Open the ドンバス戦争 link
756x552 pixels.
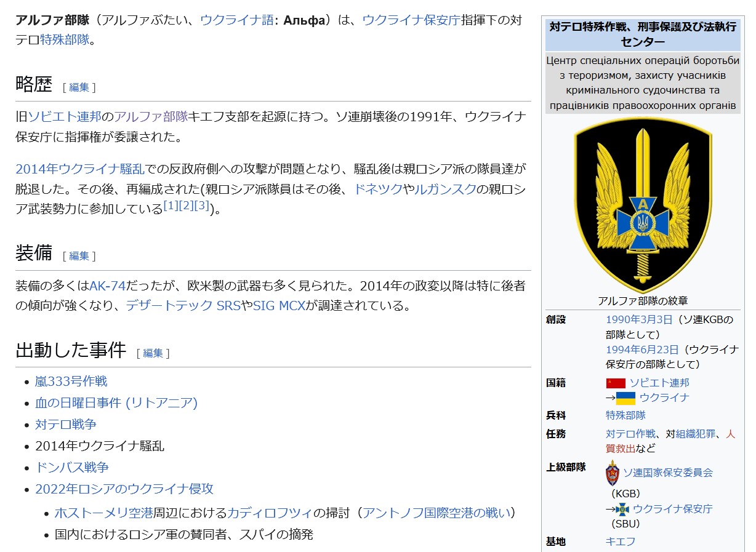[x=72, y=468]
